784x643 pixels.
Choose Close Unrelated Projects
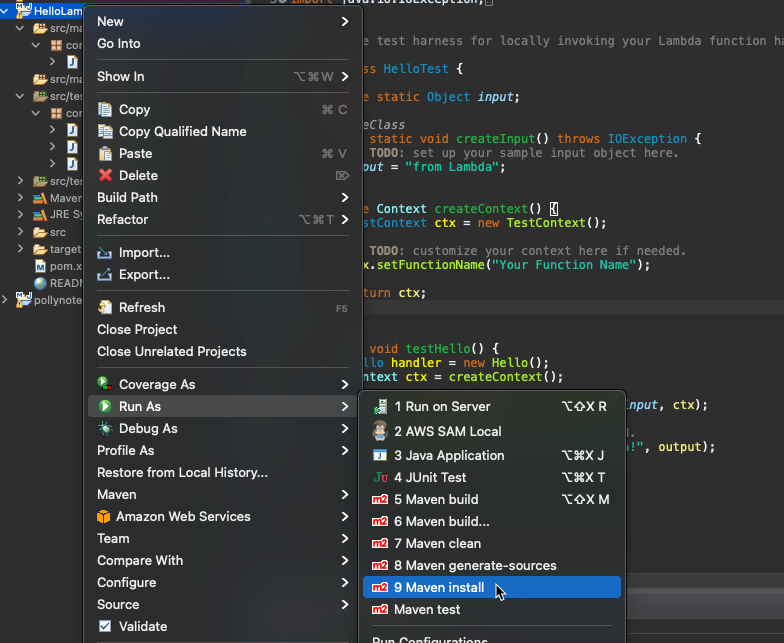pyautogui.click(x=222, y=352)
